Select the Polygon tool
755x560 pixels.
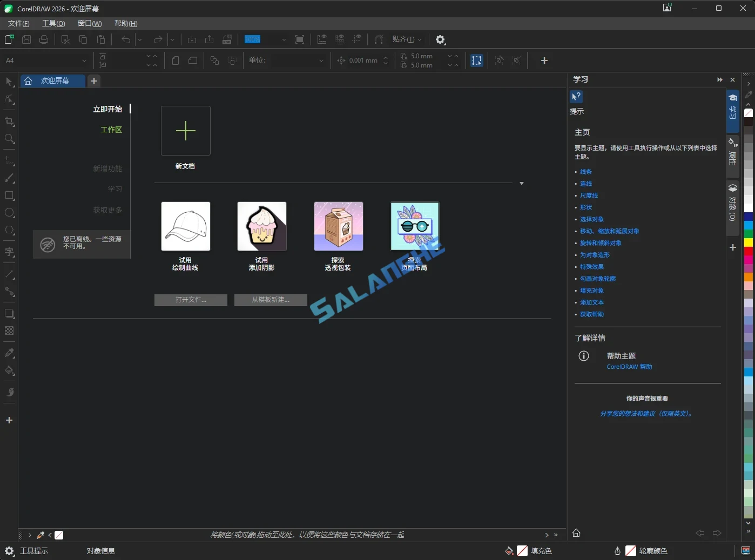9,230
